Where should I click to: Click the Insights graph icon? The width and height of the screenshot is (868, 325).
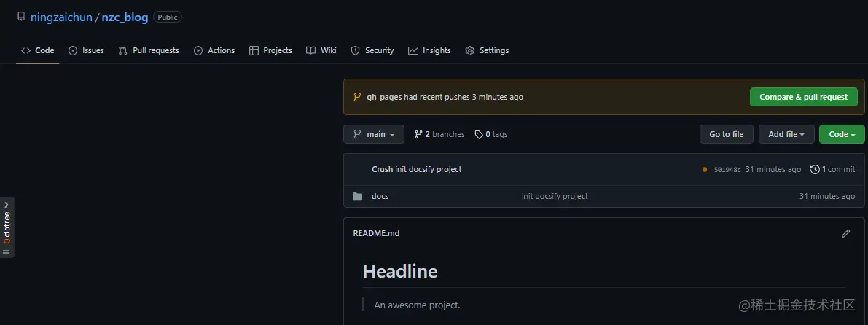click(x=413, y=50)
